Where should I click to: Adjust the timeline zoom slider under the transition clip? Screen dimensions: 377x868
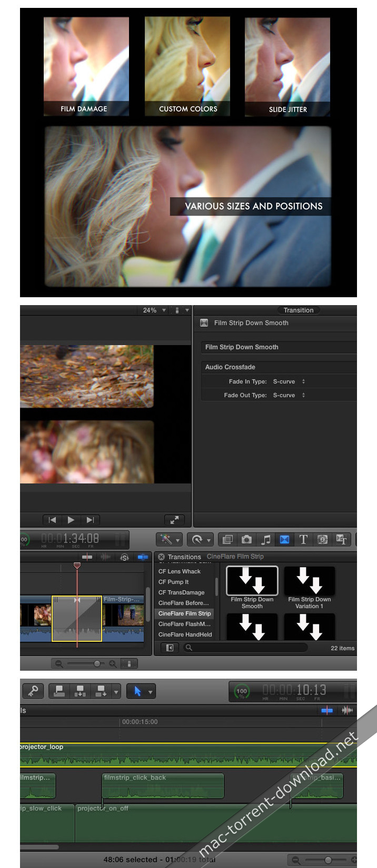click(97, 664)
